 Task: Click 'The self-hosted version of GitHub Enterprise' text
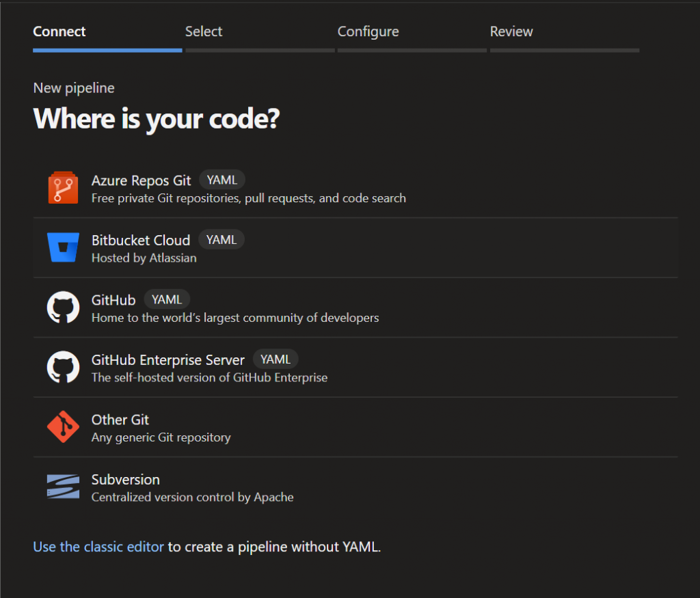pos(209,377)
